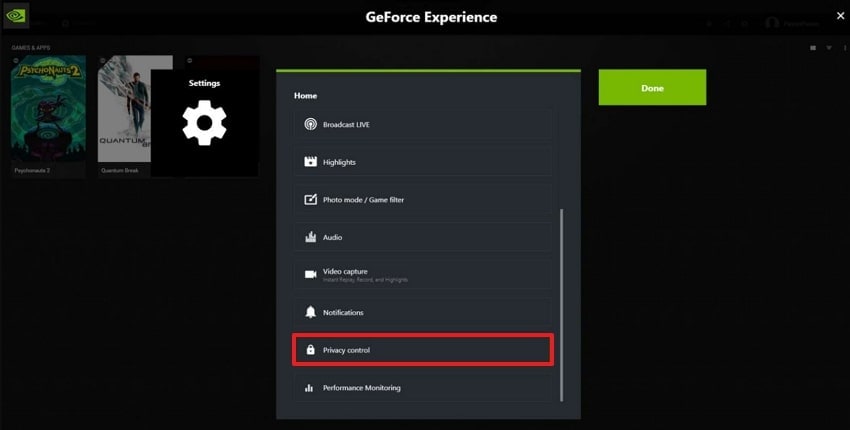Screen dimensions: 850x430
Task: Open the Audio settings row
Action: click(423, 237)
